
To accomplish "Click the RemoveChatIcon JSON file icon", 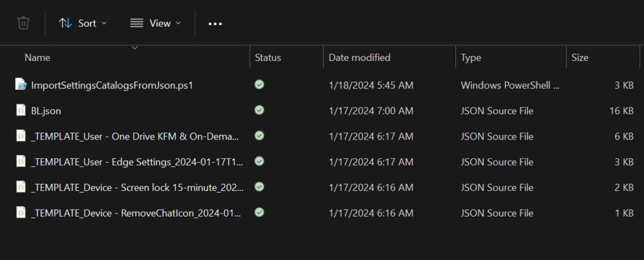I will (x=21, y=213).
